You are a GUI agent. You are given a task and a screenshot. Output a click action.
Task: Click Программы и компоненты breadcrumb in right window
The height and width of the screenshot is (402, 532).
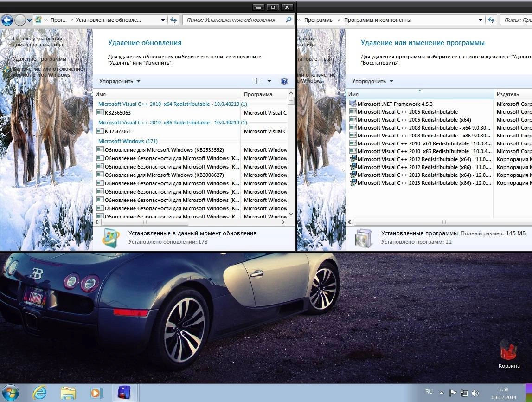point(377,20)
